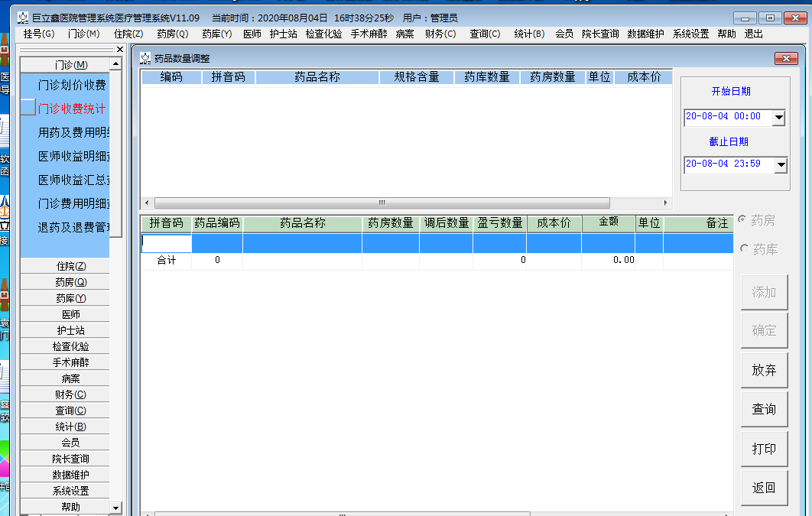Viewport: 812px width, 516px height.
Task: Open the 截止日期 date dropdown
Action: [x=781, y=164]
